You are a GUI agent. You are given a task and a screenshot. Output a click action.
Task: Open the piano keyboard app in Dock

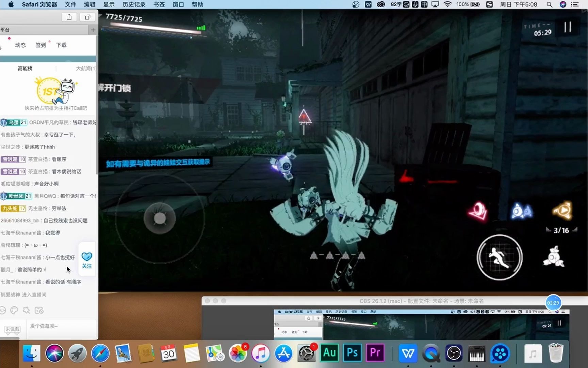click(476, 353)
